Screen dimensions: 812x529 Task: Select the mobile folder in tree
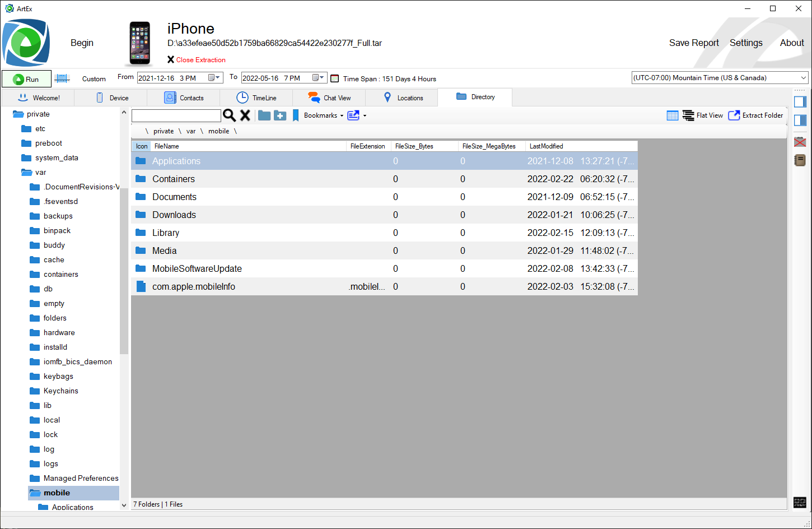(73, 493)
